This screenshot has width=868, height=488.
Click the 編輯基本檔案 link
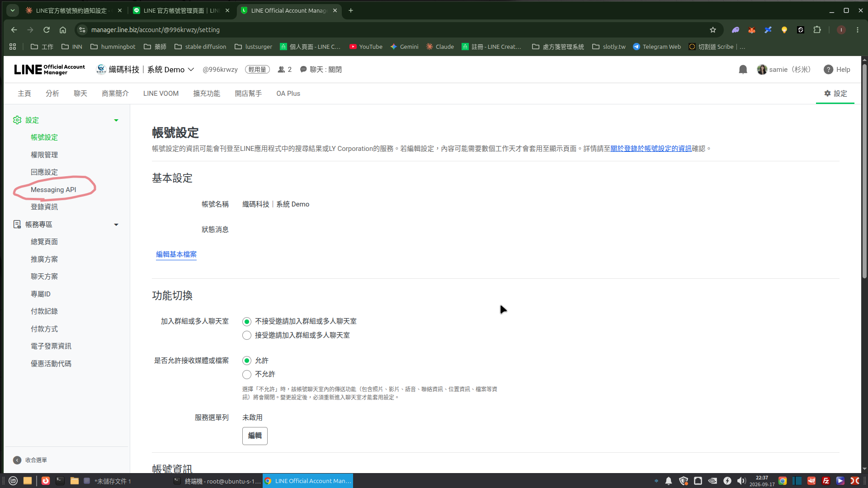pyautogui.click(x=176, y=254)
